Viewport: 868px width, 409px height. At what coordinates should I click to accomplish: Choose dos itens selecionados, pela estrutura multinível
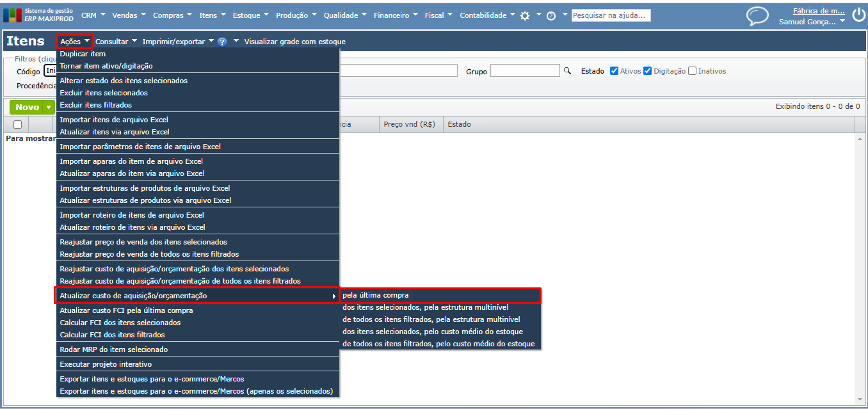pos(440,307)
